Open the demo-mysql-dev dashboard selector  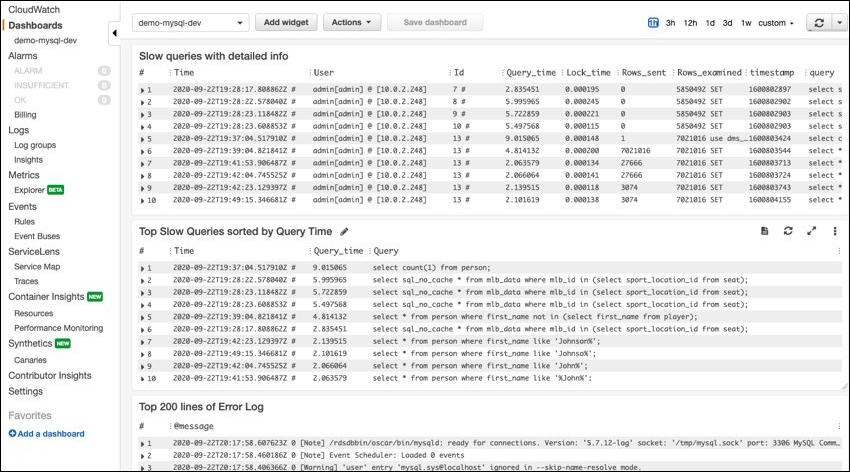pos(190,22)
